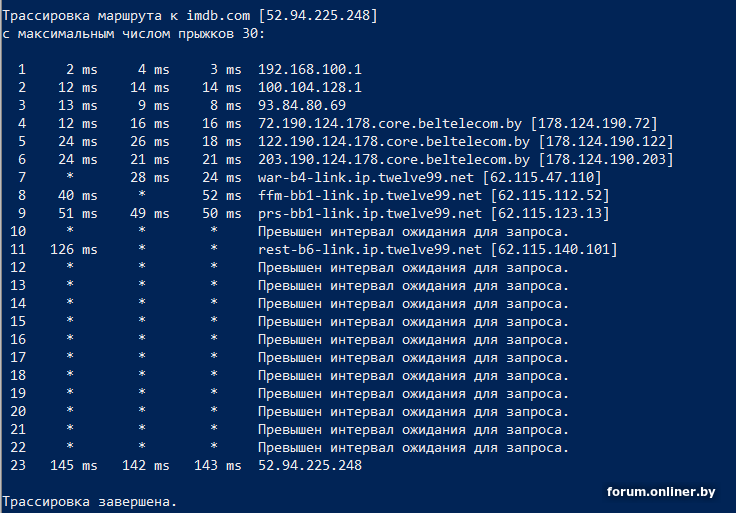Click the target IP [52.94.225.248] in the header

tap(318, 15)
